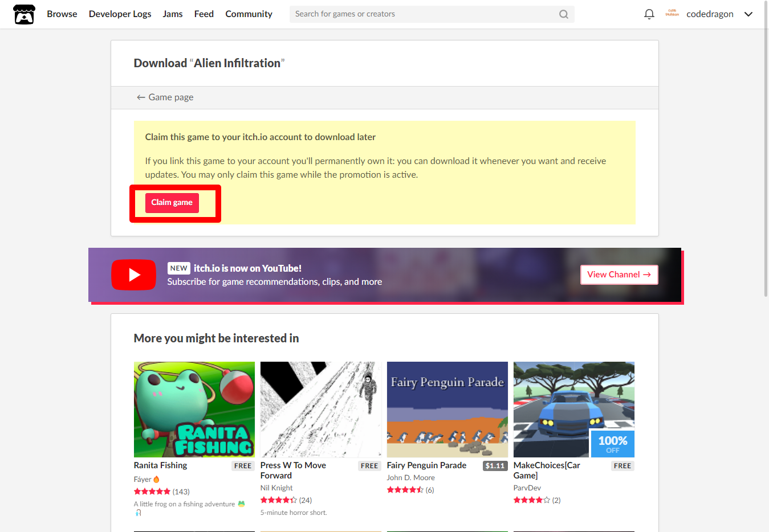Screen dimensions: 769x532
Task: Expand the account menu chevron
Action: pos(748,14)
